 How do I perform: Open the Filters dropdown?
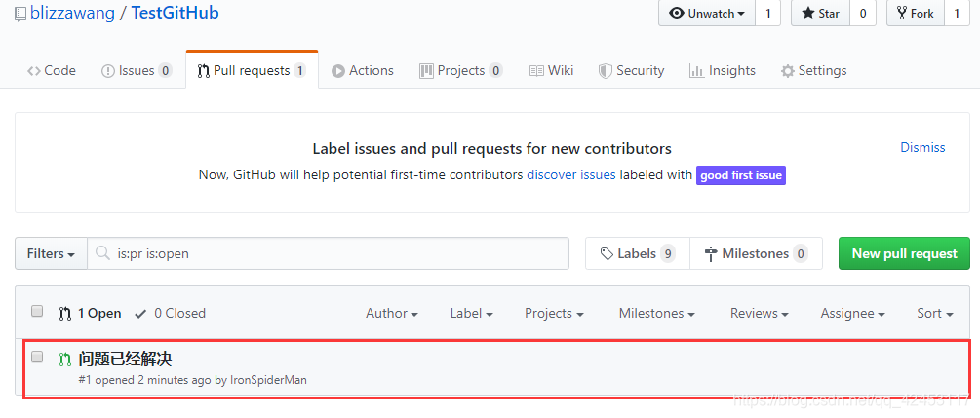pos(52,253)
